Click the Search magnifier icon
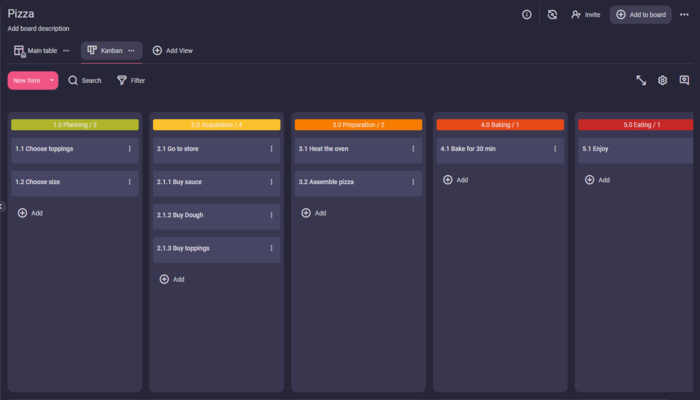The width and height of the screenshot is (700, 400). coord(73,80)
